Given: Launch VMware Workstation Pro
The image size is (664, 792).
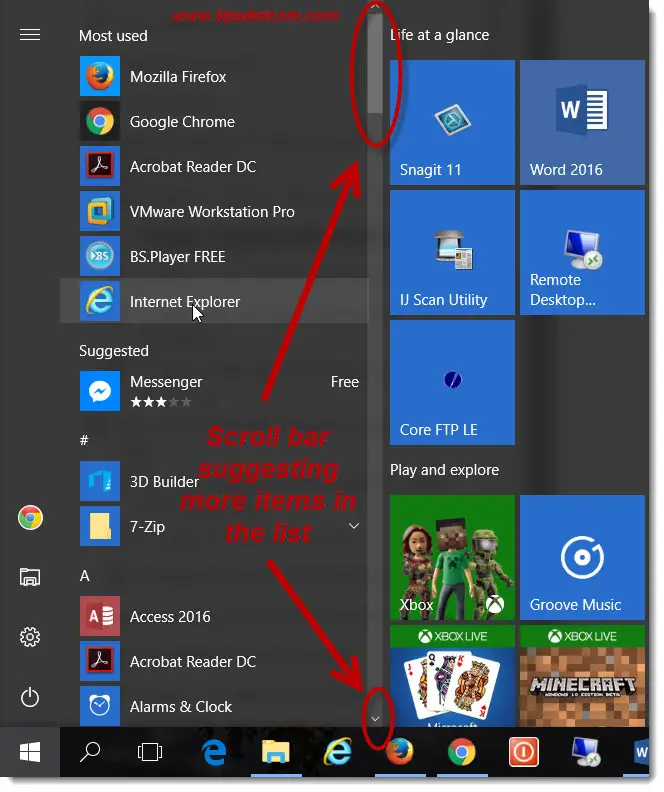Looking at the screenshot, I should coord(215,212).
